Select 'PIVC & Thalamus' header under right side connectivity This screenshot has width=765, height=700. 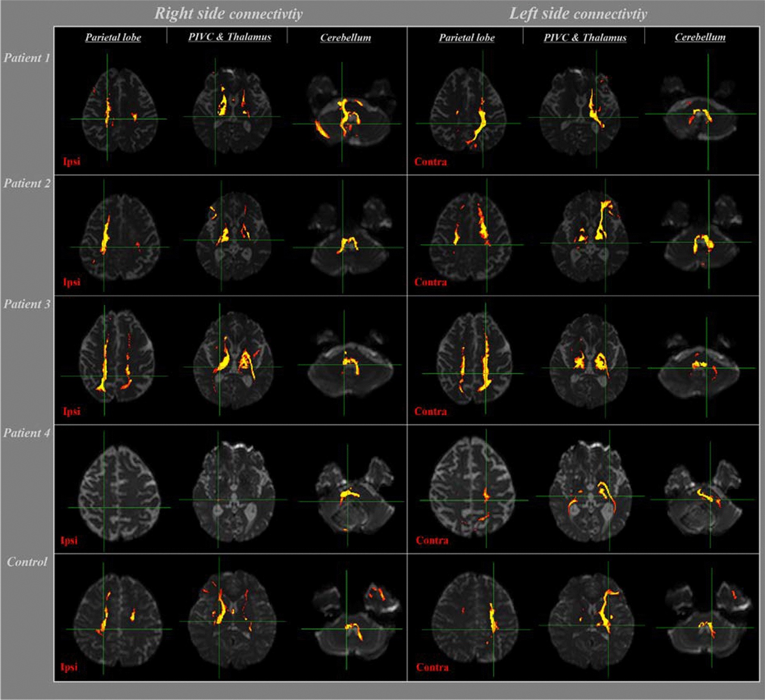click(230, 37)
